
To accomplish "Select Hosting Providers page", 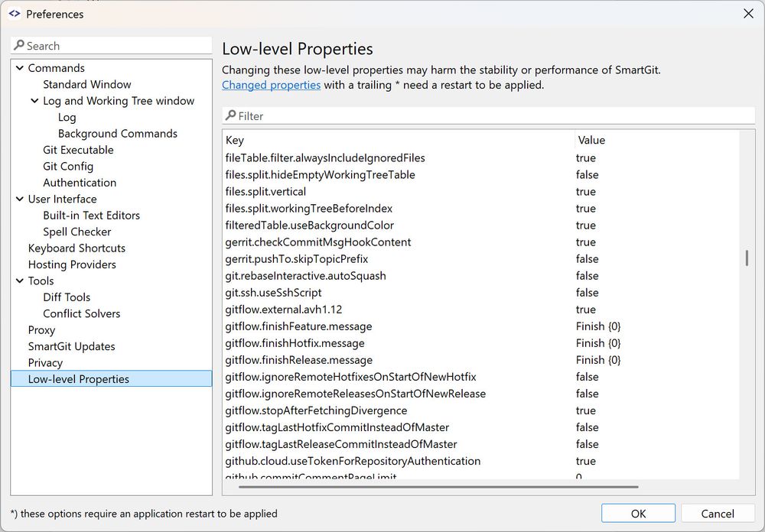I will pyautogui.click(x=72, y=264).
